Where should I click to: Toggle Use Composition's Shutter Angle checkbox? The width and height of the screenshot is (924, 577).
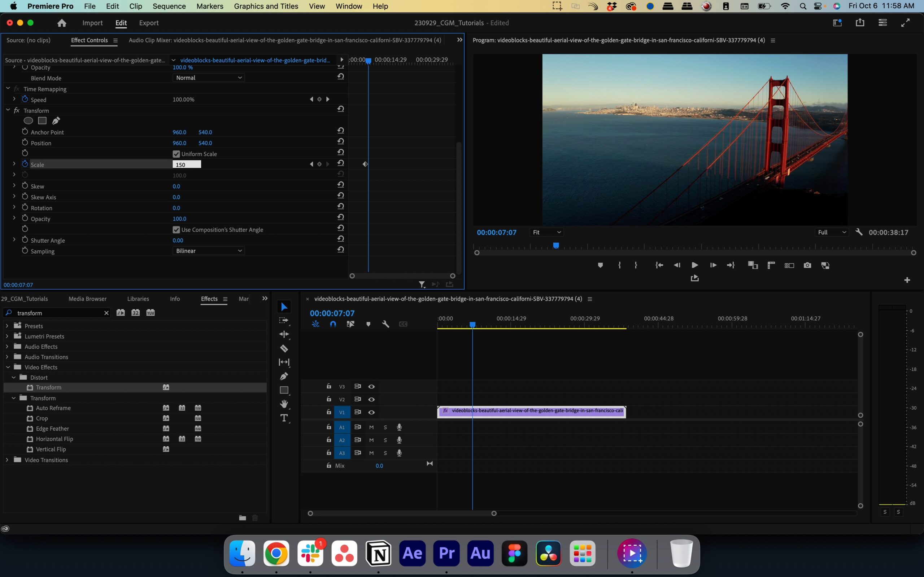tap(176, 229)
